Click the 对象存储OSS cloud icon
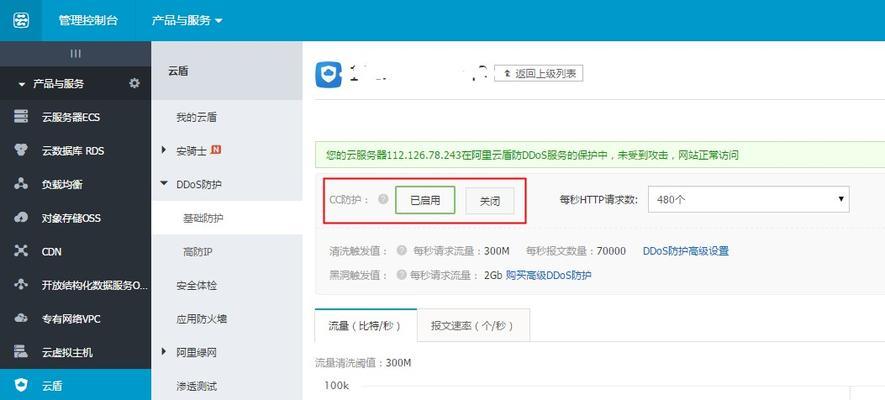This screenshot has height=400, width=885. tap(21, 217)
